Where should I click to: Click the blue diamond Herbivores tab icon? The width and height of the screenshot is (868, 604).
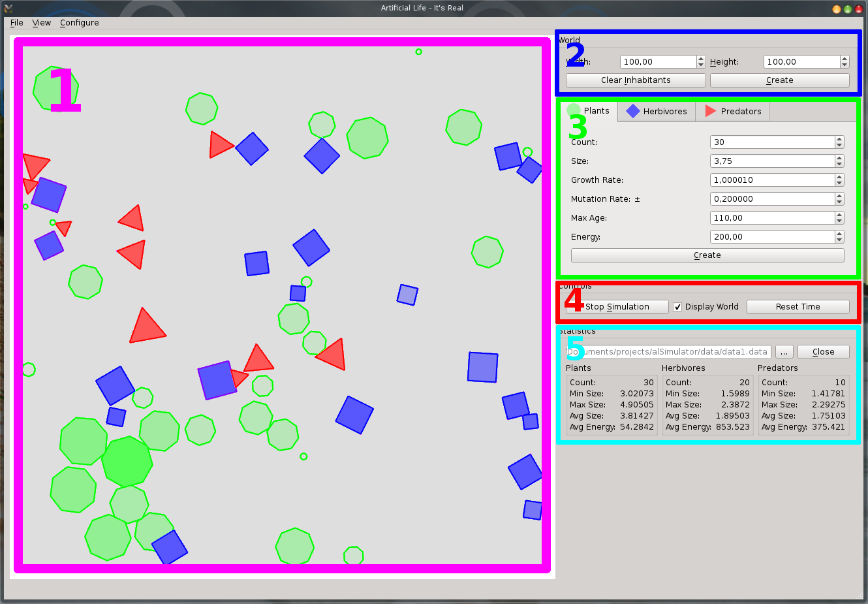pyautogui.click(x=632, y=111)
